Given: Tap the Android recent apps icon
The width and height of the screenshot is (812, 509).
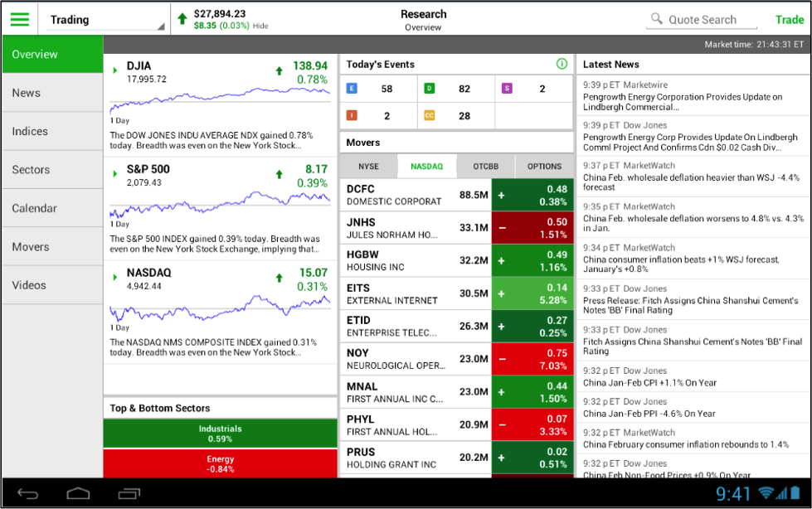Looking at the screenshot, I should click(129, 493).
